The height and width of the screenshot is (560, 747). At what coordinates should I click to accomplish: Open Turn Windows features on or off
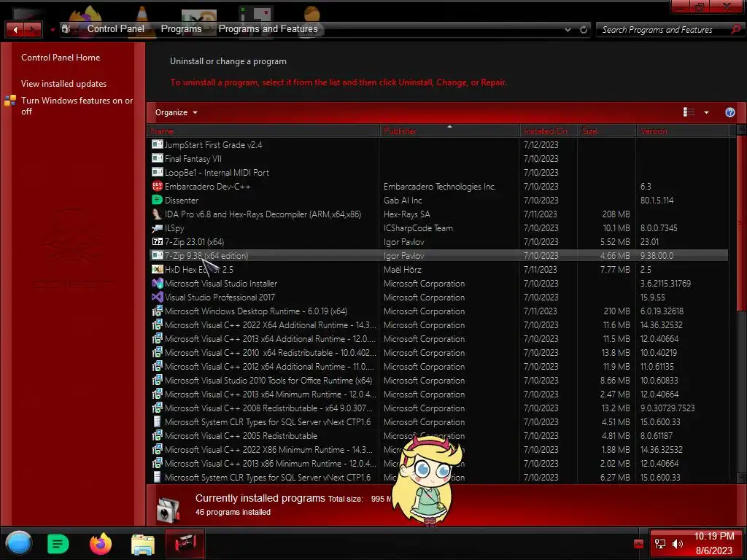pyautogui.click(x=77, y=106)
